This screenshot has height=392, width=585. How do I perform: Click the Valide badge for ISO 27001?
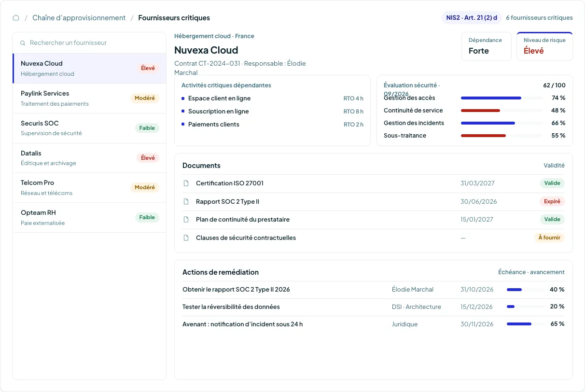coord(552,183)
